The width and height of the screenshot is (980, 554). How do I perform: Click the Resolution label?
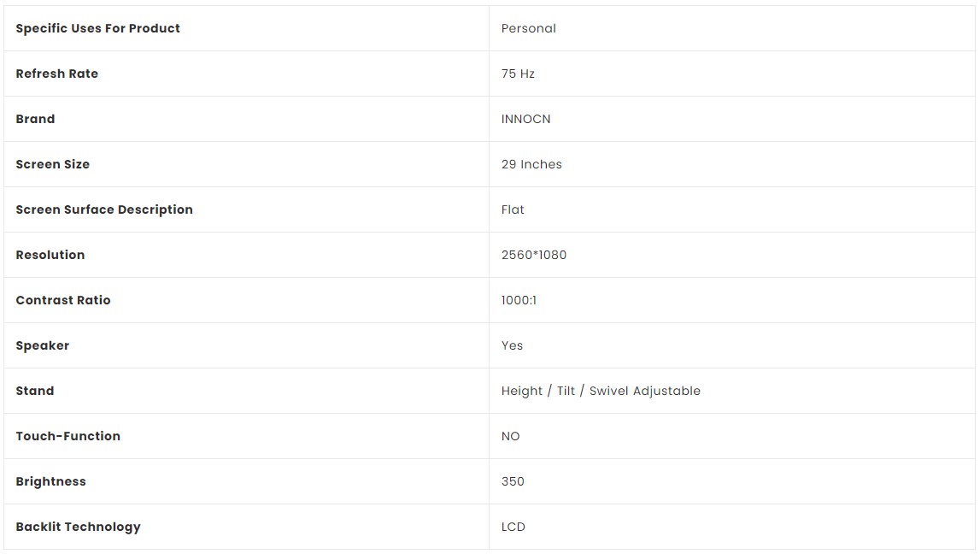click(50, 255)
